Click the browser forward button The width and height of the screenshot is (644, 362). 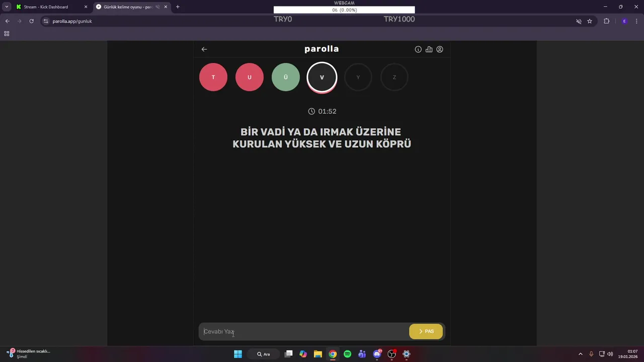click(x=20, y=21)
